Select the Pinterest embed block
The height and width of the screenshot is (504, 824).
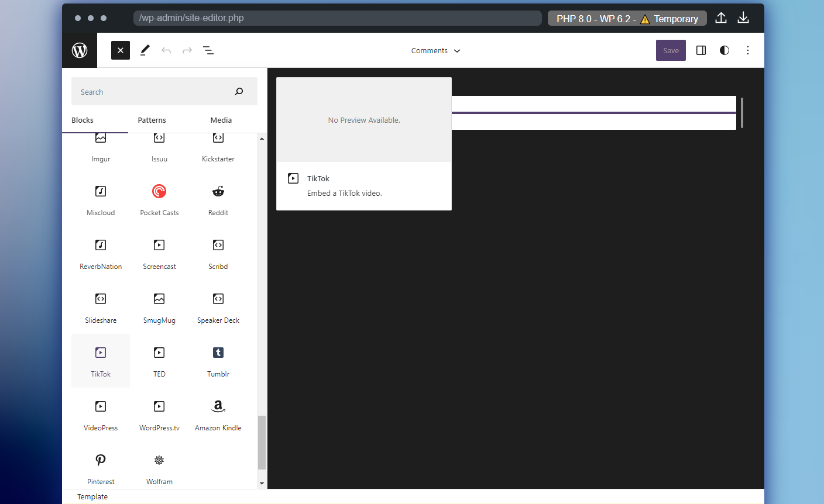coord(100,468)
